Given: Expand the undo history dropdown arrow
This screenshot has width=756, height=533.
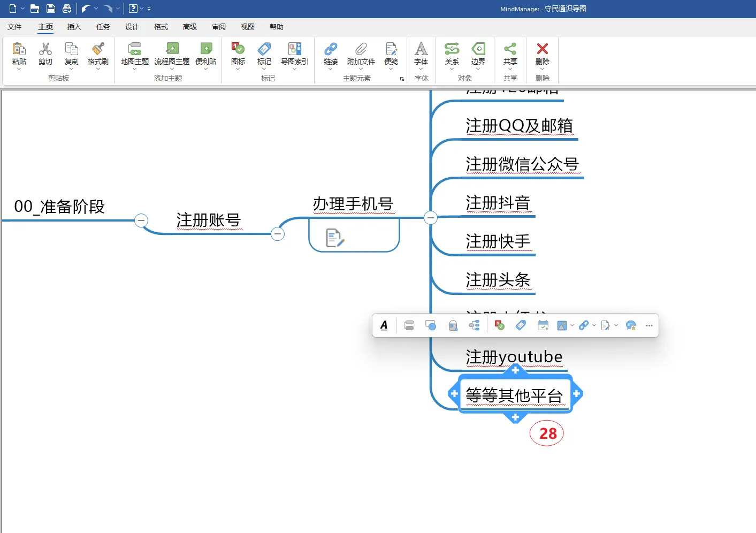Looking at the screenshot, I should coord(96,9).
